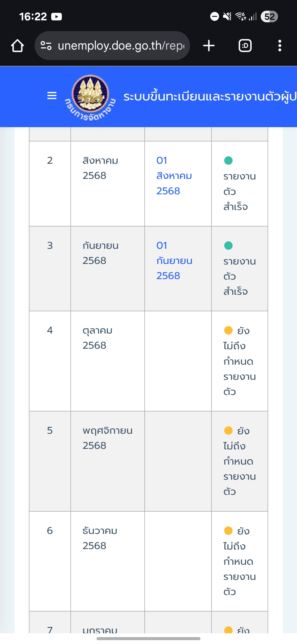Tap the green status dot for สิงหาคม
The height and width of the screenshot is (644, 297).
coord(228,160)
